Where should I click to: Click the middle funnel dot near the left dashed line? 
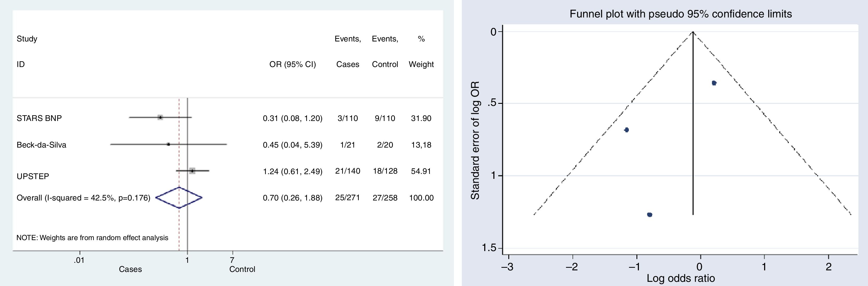pyautogui.click(x=626, y=130)
